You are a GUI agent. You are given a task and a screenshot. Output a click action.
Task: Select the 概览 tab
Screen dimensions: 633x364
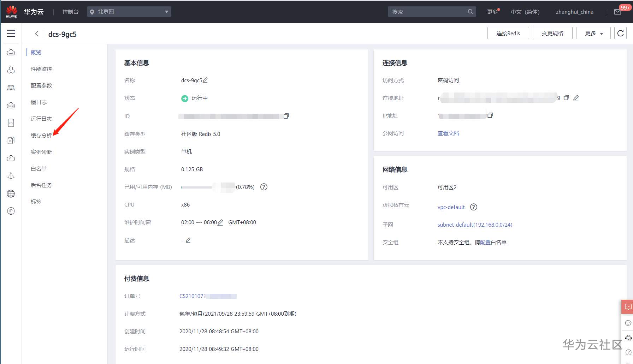[x=36, y=52]
